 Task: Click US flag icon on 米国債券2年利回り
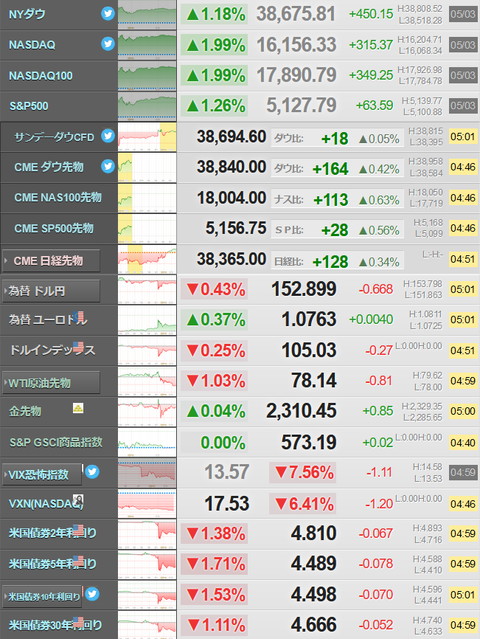click(78, 529)
